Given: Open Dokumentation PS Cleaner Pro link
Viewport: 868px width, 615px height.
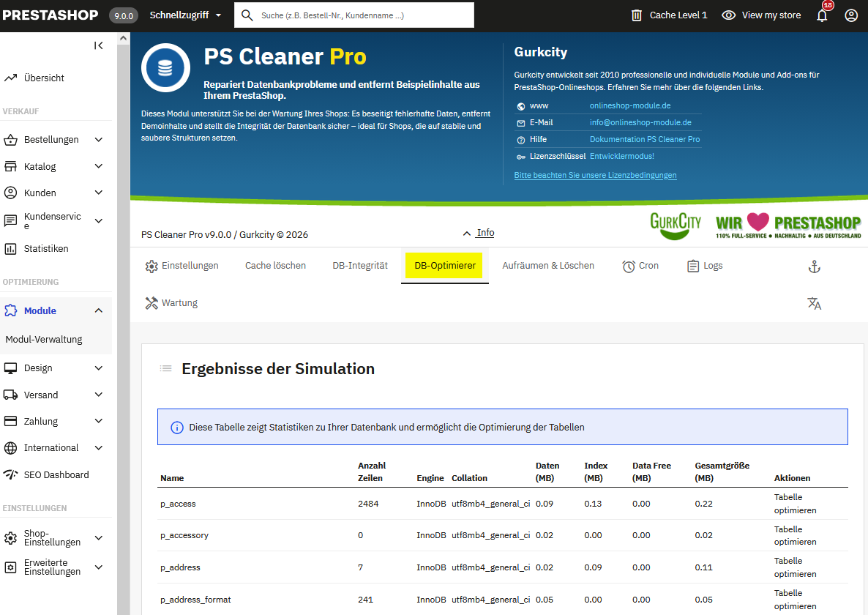Looking at the screenshot, I should pyautogui.click(x=644, y=140).
